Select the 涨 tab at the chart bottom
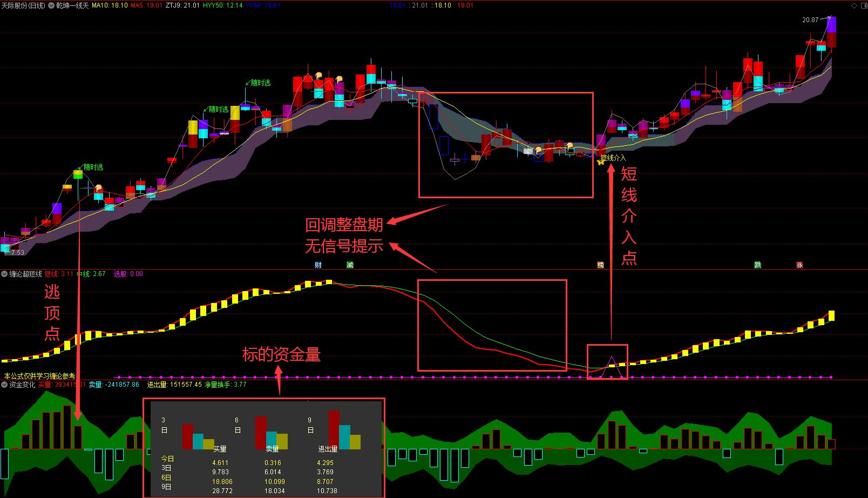 tap(800, 265)
